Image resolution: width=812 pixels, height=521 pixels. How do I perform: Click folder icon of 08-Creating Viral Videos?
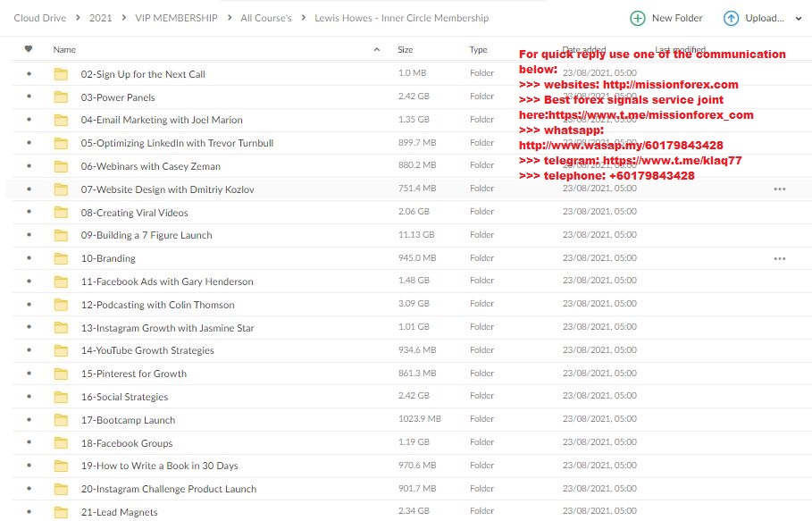tap(61, 213)
